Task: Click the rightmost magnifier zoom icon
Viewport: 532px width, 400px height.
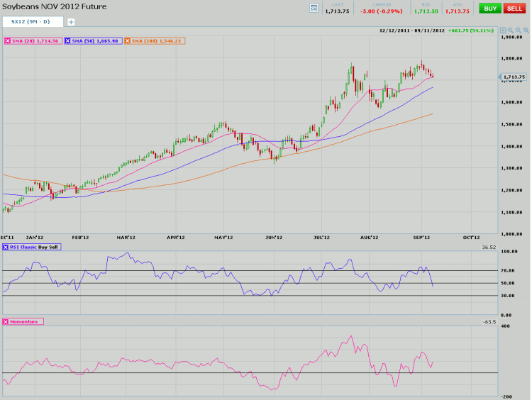Action: tap(526, 31)
